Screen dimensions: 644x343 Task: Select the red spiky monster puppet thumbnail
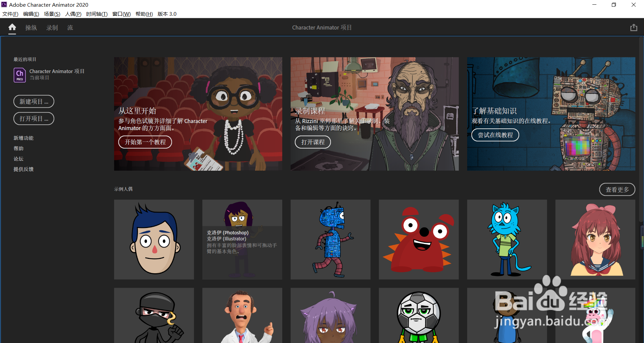tap(419, 239)
